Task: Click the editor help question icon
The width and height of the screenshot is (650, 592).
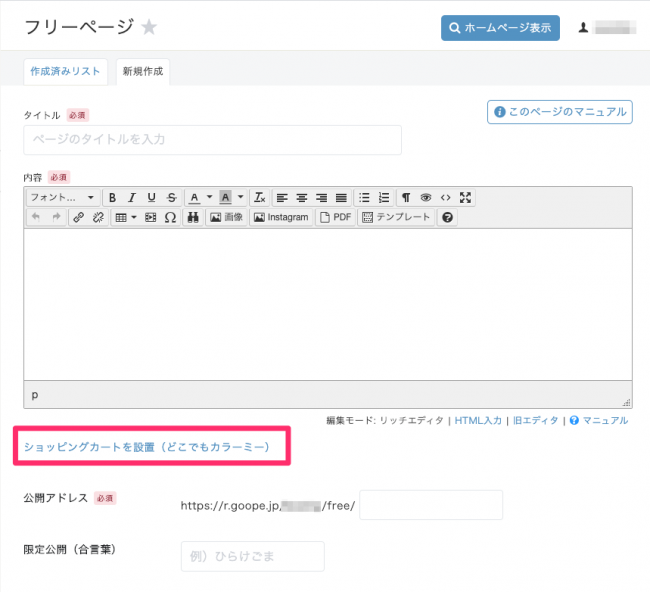Action: point(447,217)
